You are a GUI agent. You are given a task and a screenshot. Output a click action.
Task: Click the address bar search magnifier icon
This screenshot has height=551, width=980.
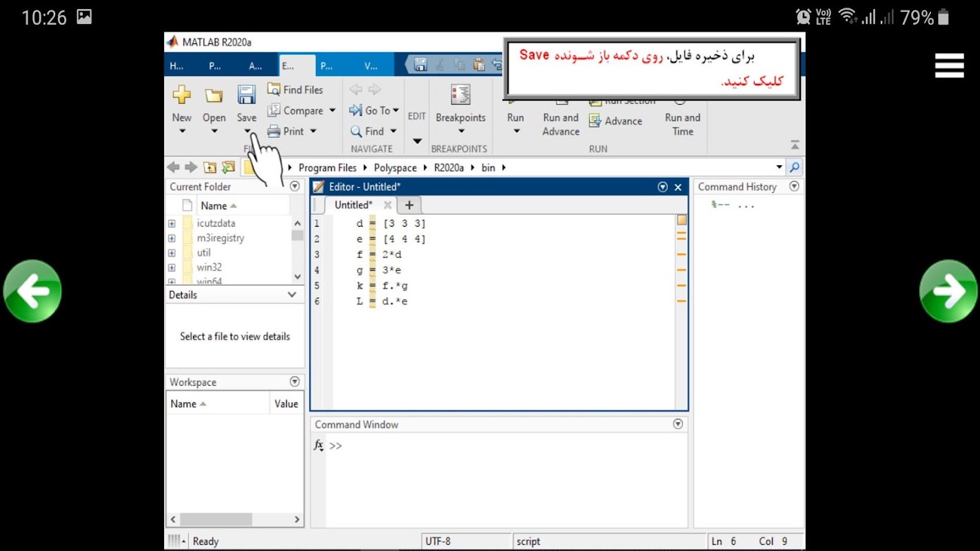[x=795, y=167]
